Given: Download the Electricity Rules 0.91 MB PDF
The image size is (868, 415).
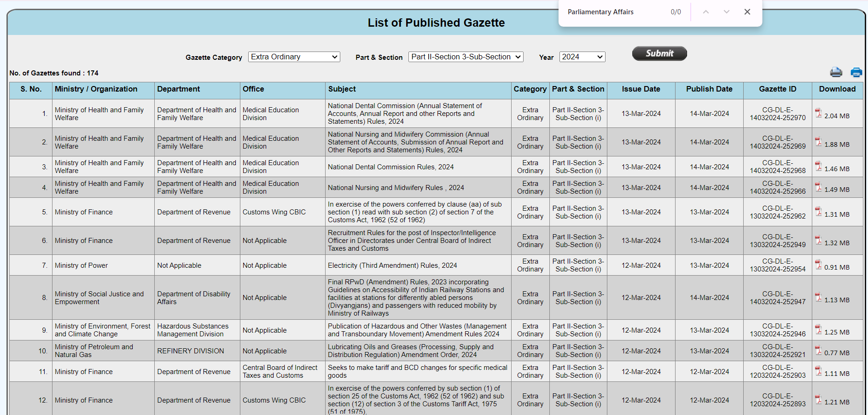Looking at the screenshot, I should pyautogui.click(x=818, y=265).
